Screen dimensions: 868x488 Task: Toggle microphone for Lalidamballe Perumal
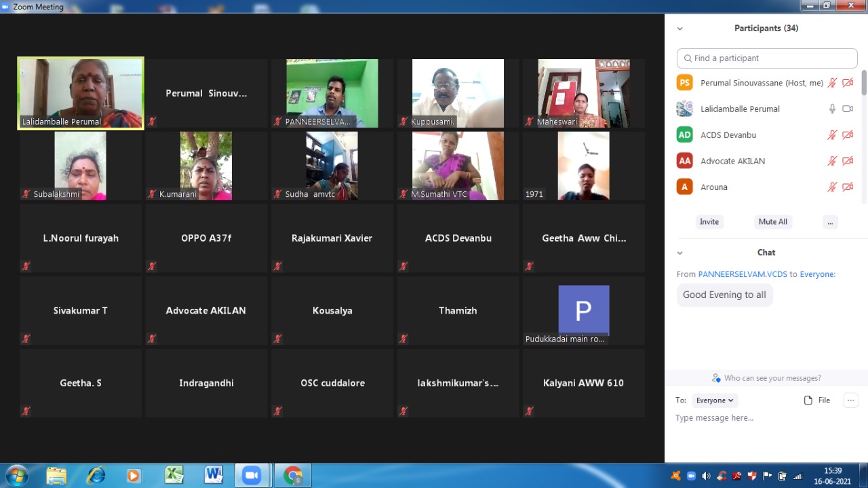point(832,109)
